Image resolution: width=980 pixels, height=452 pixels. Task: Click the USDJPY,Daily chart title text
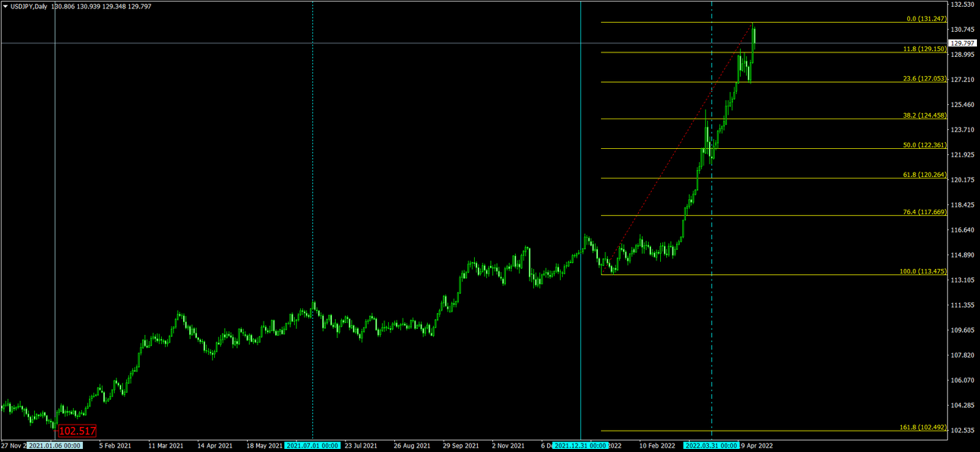[29, 6]
